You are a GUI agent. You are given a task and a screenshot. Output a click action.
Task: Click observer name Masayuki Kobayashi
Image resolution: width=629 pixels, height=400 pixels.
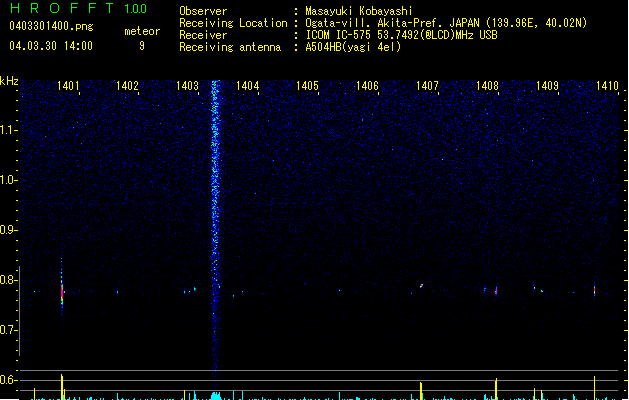(x=359, y=11)
